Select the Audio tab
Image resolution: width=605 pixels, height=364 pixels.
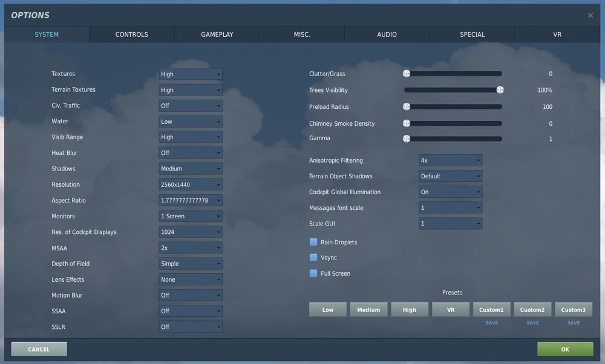click(x=387, y=34)
